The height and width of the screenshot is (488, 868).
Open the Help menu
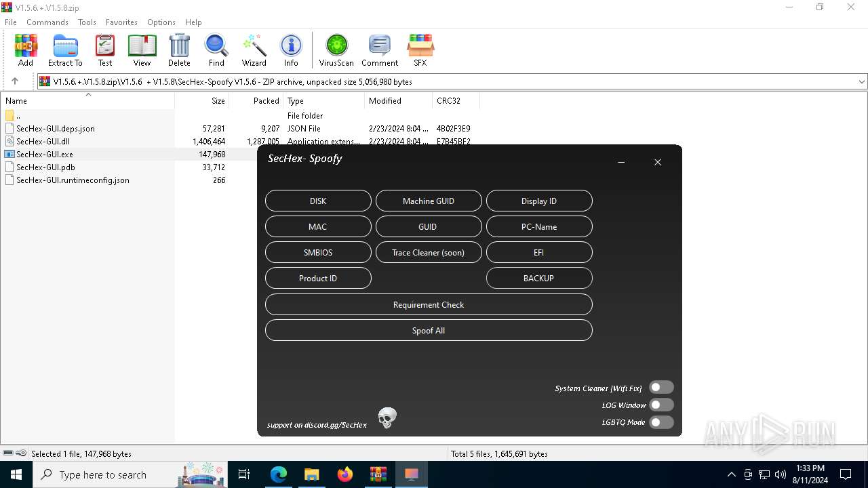tap(193, 22)
